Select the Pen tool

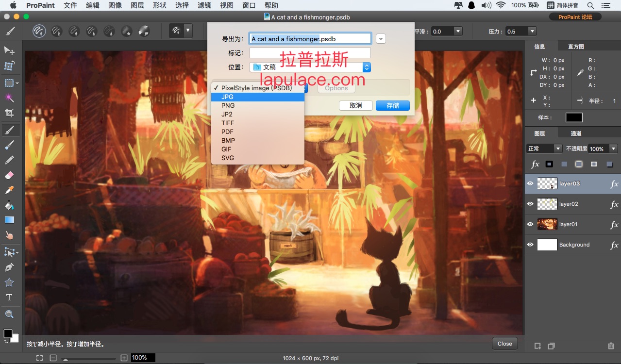coord(9,267)
